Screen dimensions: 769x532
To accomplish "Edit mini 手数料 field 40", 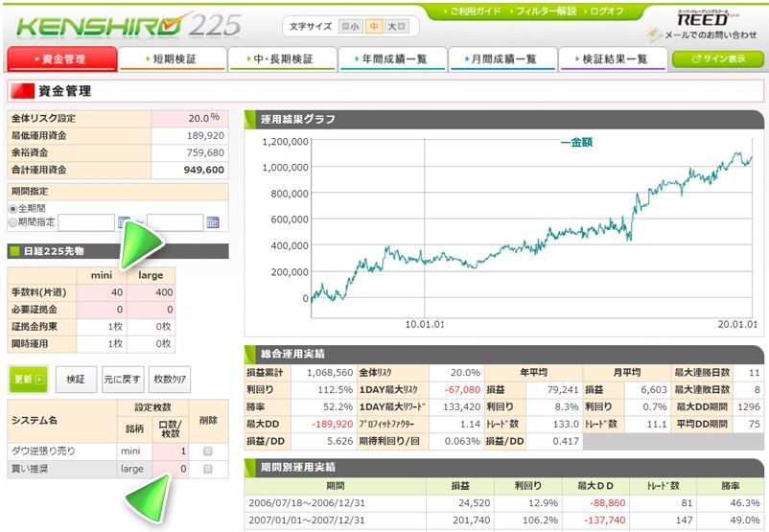I will coord(102,292).
